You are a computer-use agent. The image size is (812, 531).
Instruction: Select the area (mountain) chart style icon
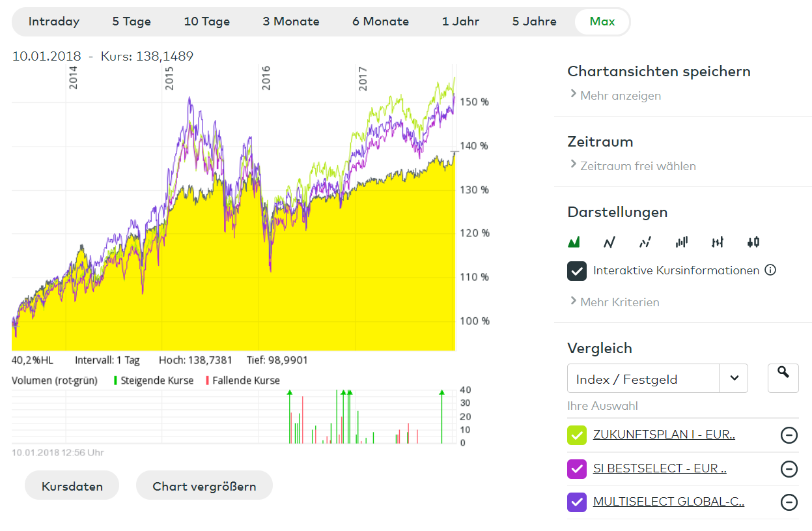point(574,242)
